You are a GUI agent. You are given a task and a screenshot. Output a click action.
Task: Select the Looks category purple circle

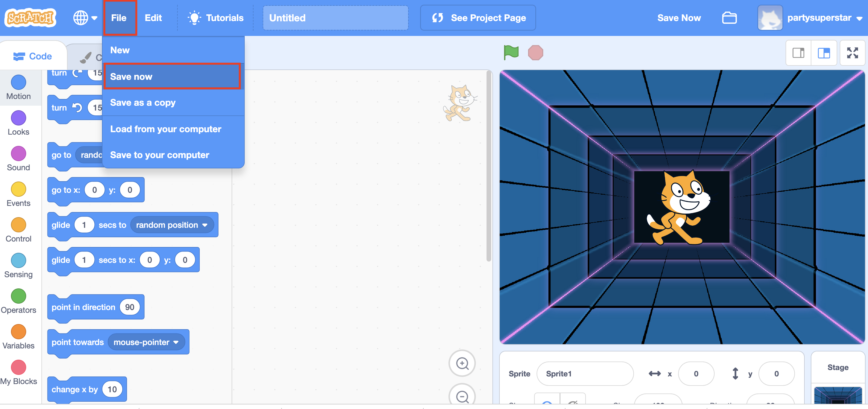[x=18, y=118]
